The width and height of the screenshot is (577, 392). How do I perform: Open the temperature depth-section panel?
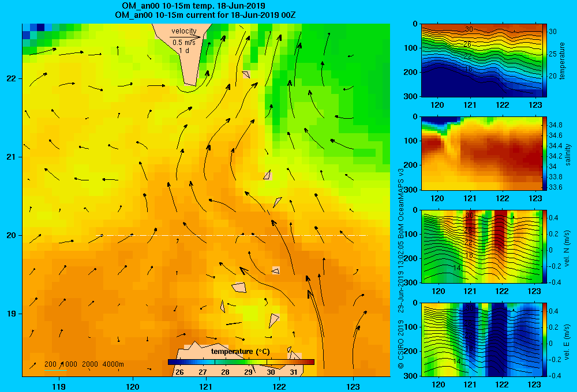481,61
